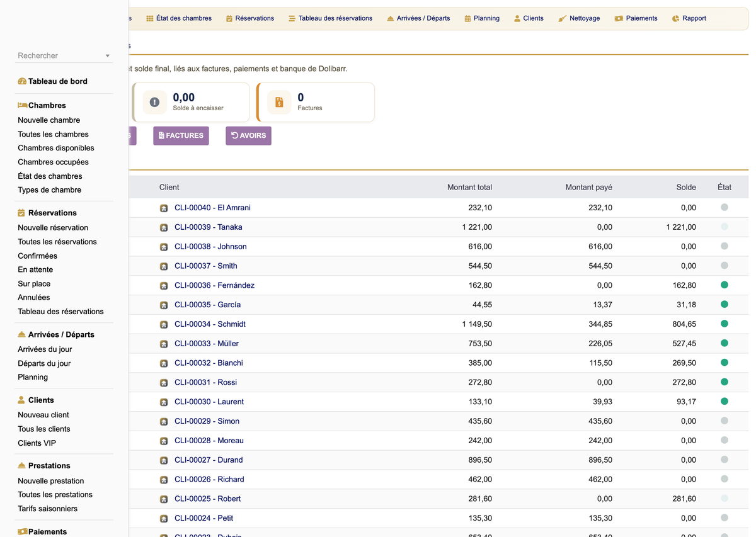Click the grey status dot in El Amrani row
Viewport: 756px width, 537px height.
pyautogui.click(x=724, y=207)
